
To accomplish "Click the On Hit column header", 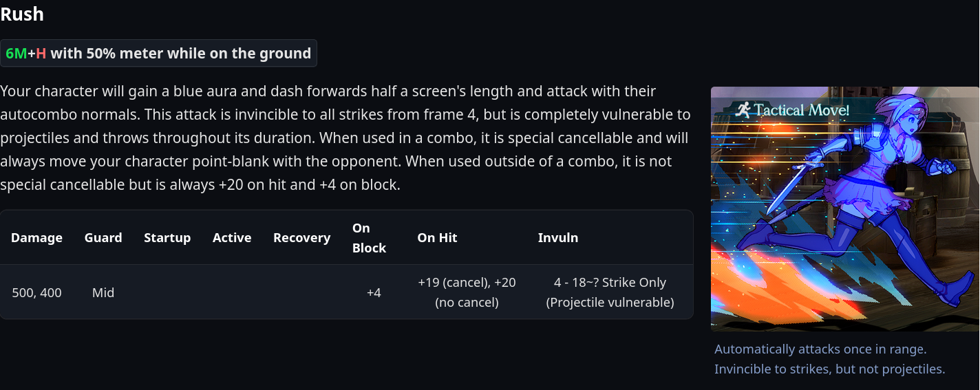I will [x=437, y=238].
